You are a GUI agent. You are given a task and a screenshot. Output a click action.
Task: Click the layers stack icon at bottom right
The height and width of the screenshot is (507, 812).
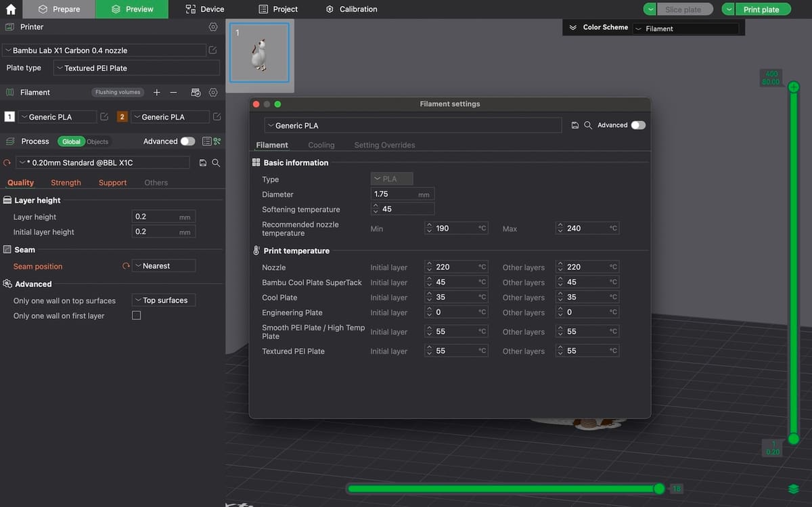click(794, 489)
